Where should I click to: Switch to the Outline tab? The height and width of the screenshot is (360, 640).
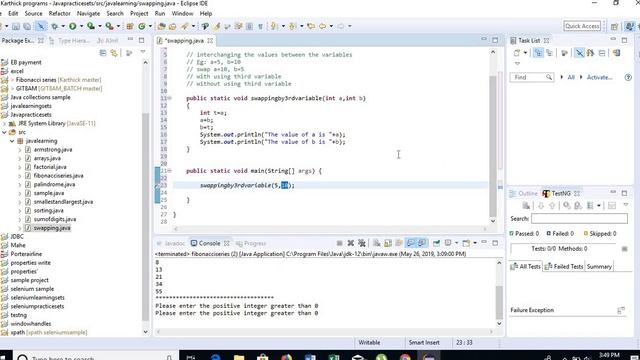coord(524,193)
